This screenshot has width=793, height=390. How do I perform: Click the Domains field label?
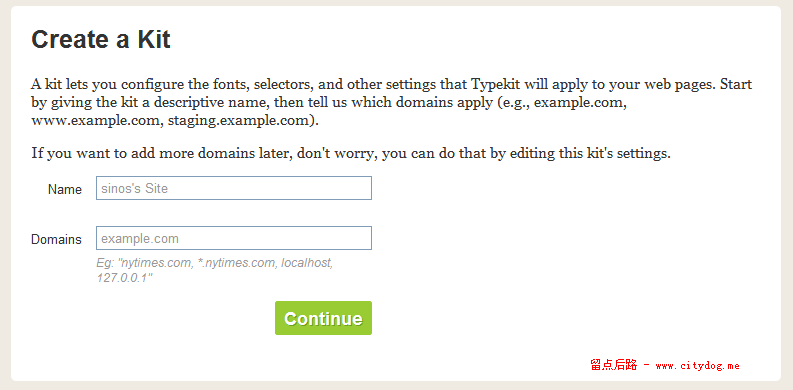(56, 239)
